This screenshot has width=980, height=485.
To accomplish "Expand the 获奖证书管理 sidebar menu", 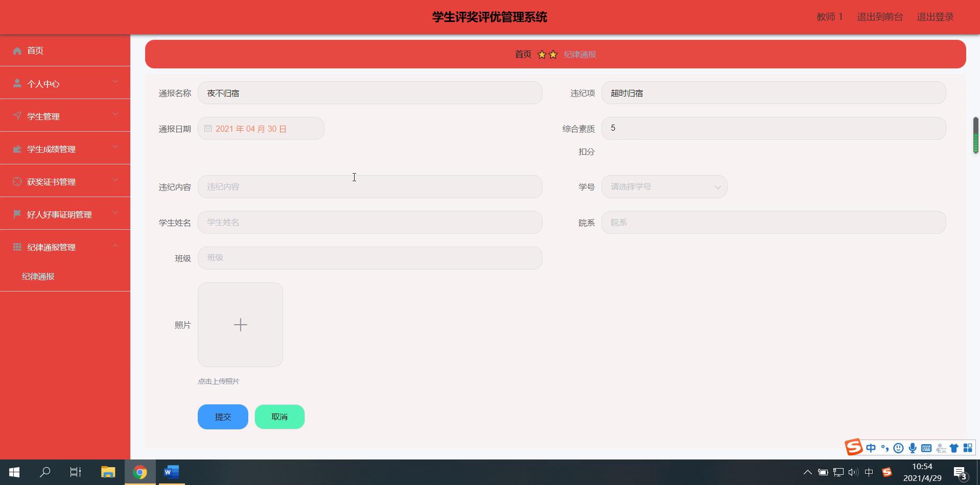I will coord(65,182).
